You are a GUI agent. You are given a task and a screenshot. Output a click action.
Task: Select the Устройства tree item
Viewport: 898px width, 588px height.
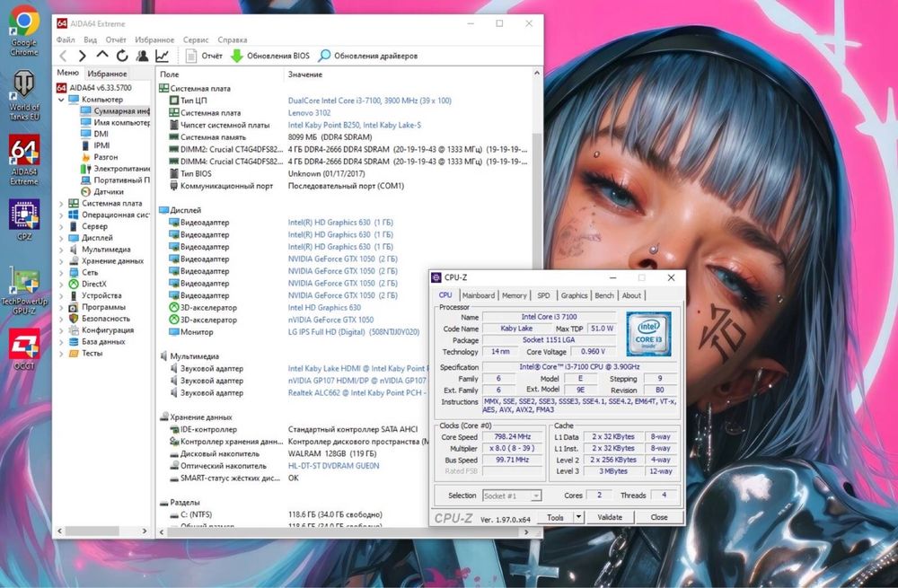[95, 295]
